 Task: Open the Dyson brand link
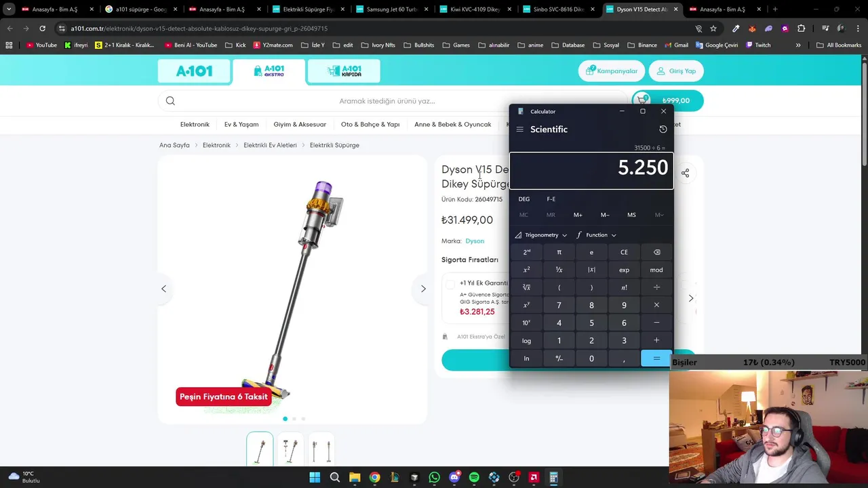pyautogui.click(x=475, y=241)
